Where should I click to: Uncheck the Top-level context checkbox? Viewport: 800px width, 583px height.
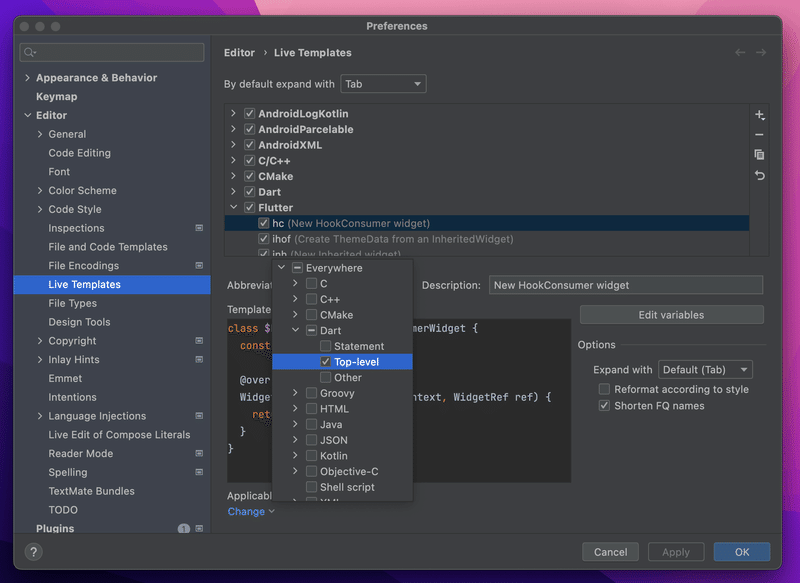[325, 362]
